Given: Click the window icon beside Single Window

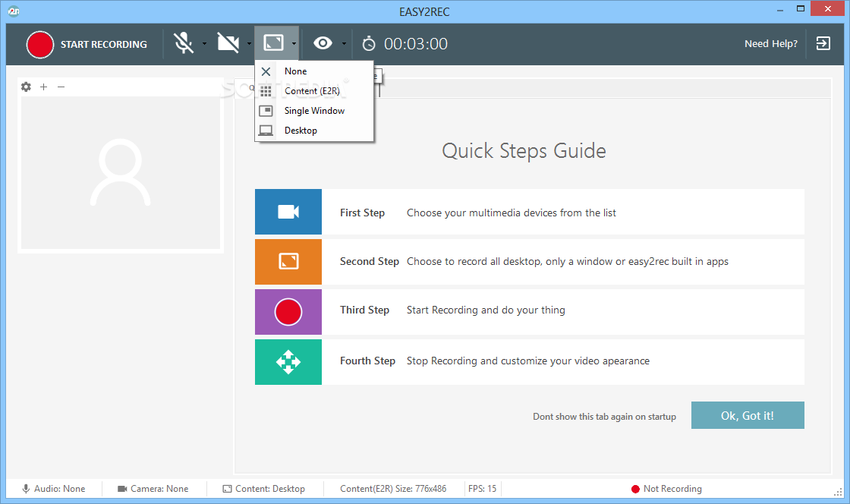Looking at the screenshot, I should point(266,111).
